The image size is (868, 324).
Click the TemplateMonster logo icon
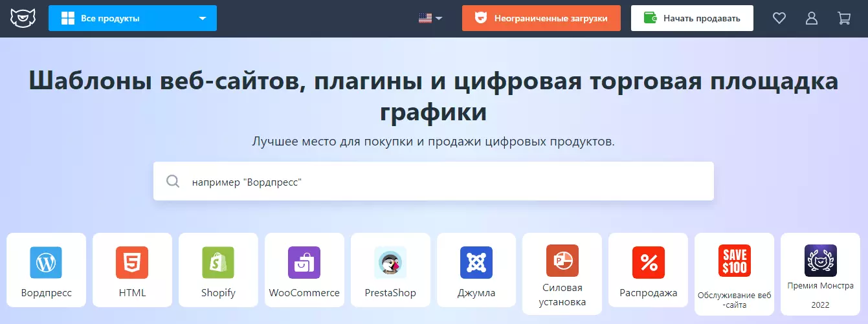(x=23, y=18)
